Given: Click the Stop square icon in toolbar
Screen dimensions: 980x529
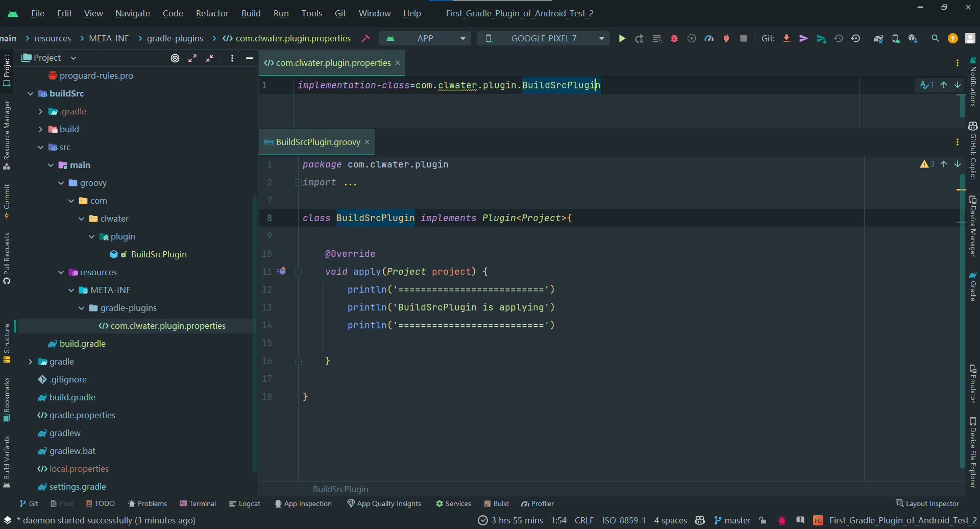Looking at the screenshot, I should click(x=744, y=38).
